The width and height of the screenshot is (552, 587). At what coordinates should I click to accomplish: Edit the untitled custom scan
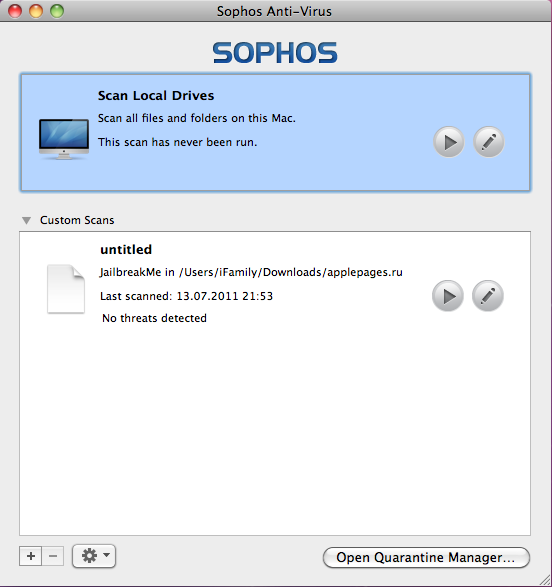488,296
